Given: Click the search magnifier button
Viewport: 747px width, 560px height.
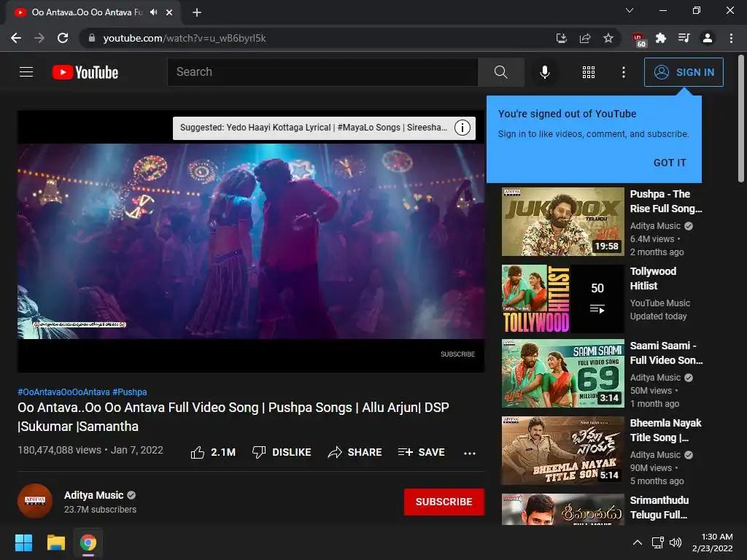Looking at the screenshot, I should pos(500,72).
